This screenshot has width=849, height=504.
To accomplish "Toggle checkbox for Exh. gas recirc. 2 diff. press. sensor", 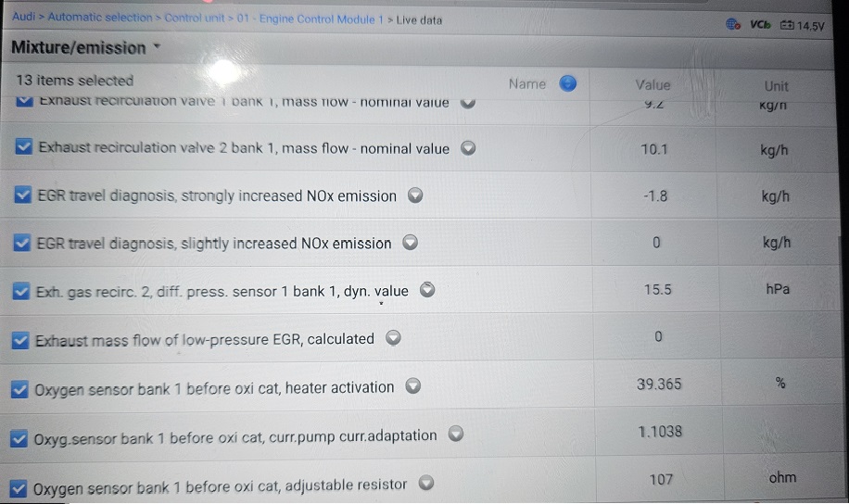I will [22, 292].
